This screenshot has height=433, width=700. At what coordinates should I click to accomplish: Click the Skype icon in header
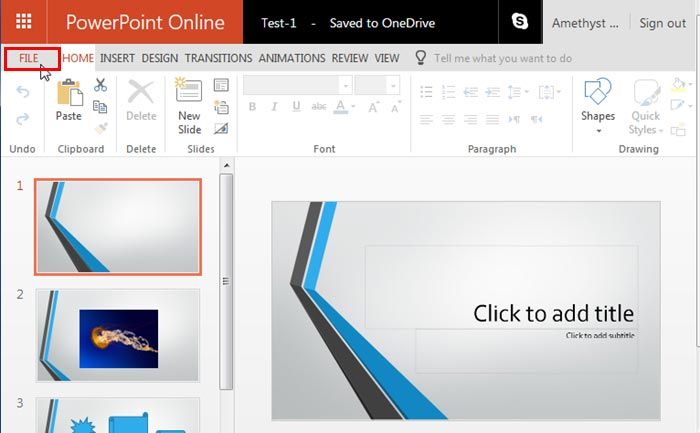520,21
